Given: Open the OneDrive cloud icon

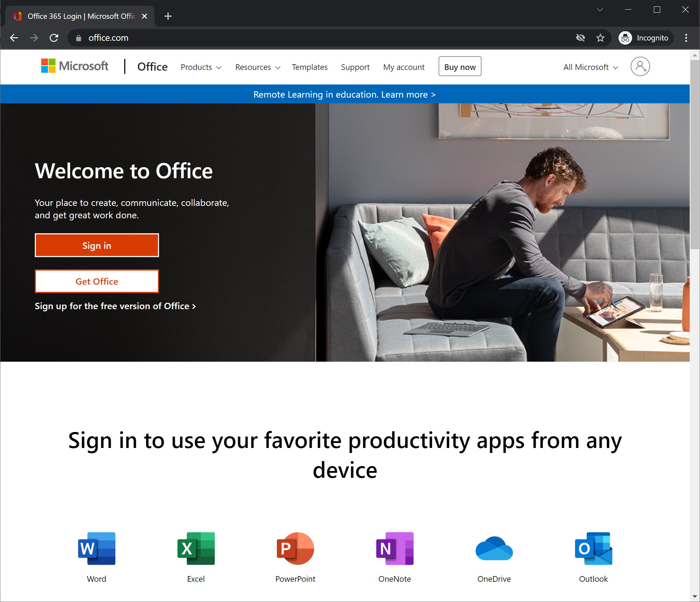Looking at the screenshot, I should click(494, 548).
